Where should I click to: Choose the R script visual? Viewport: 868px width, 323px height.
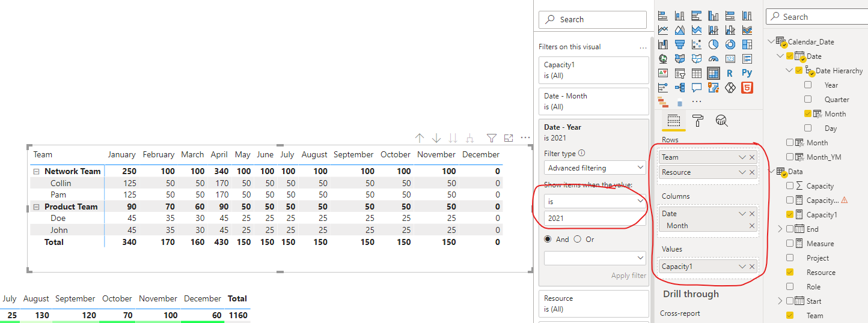click(x=730, y=73)
